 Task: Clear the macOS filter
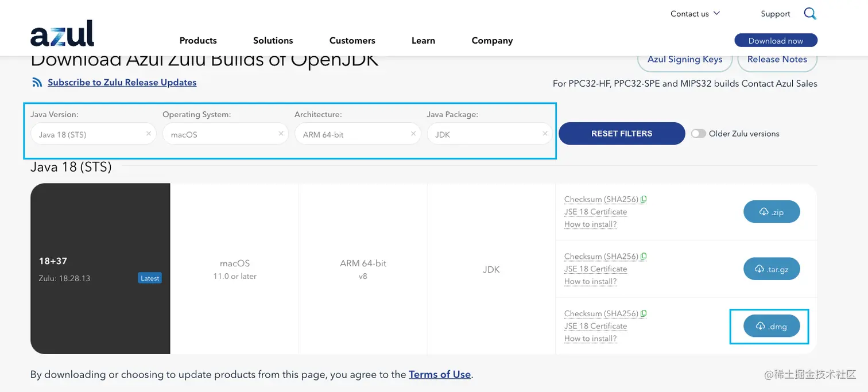click(281, 134)
